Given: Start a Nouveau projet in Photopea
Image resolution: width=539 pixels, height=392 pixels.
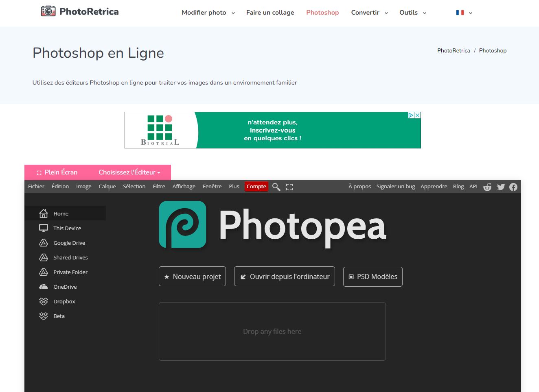Looking at the screenshot, I should click(x=192, y=276).
